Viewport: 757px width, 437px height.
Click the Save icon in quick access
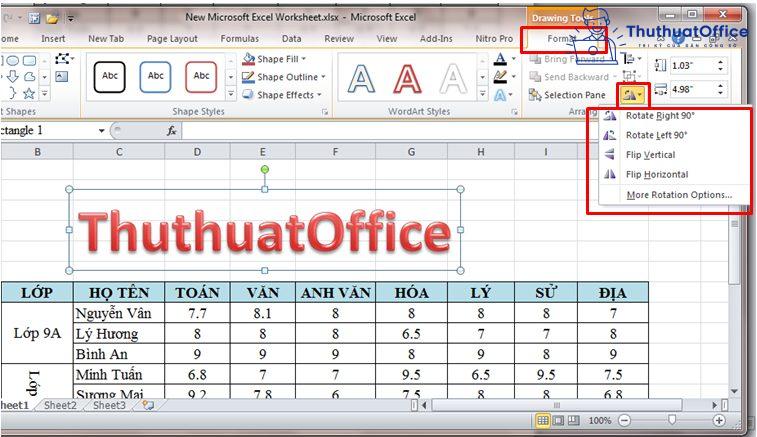(34, 18)
